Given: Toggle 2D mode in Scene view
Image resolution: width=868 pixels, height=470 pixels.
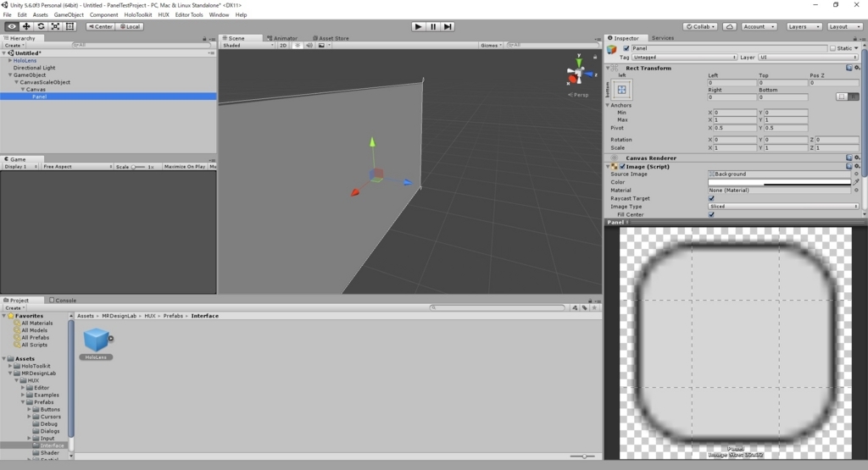Looking at the screenshot, I should (283, 46).
